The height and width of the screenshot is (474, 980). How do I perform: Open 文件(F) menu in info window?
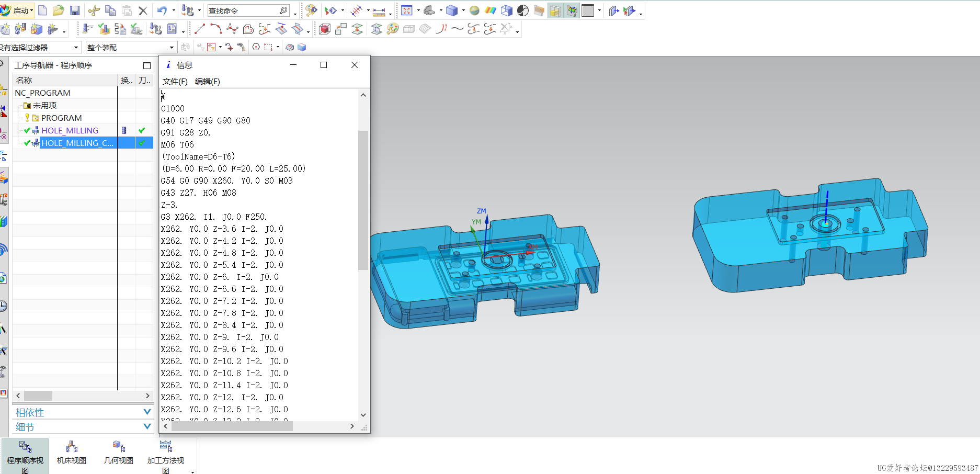(175, 81)
